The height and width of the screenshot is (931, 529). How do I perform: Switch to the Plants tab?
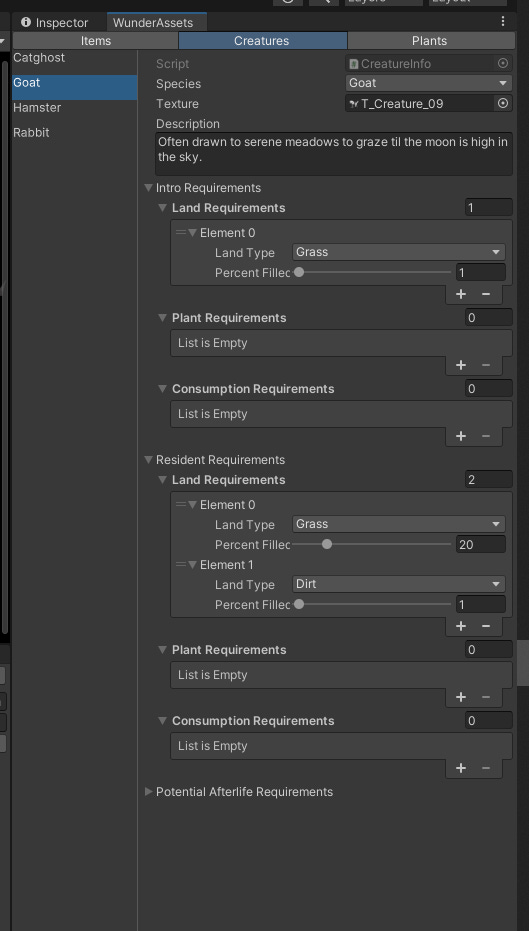tap(430, 41)
